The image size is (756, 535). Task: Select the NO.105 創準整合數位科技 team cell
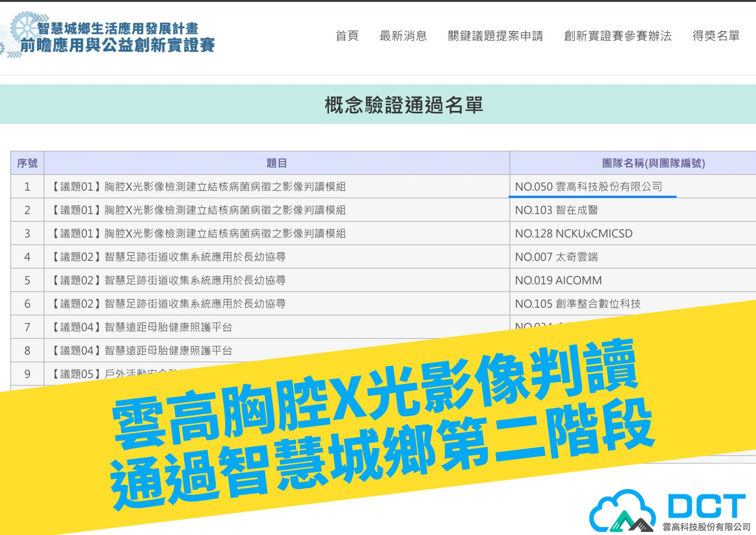tap(633, 304)
